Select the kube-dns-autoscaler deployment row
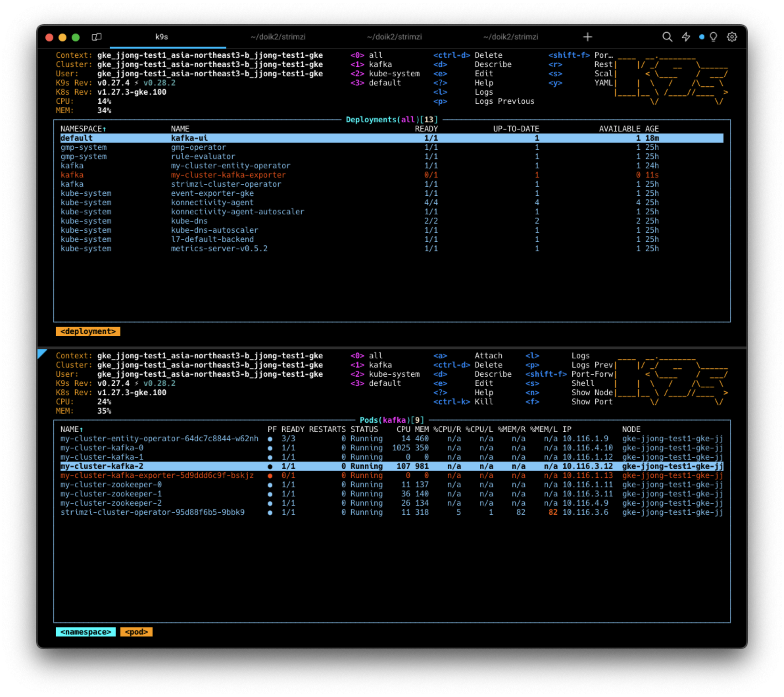The width and height of the screenshot is (784, 697). 214,230
